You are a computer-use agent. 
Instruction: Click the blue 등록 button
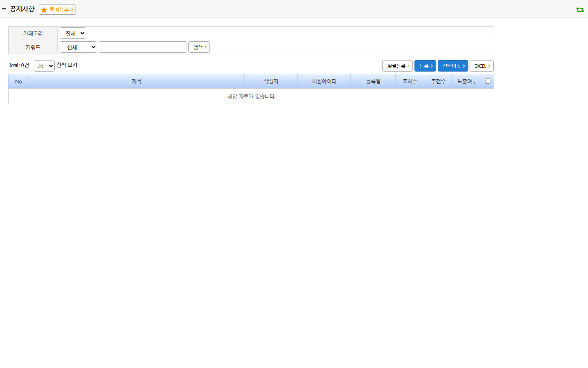click(x=425, y=66)
